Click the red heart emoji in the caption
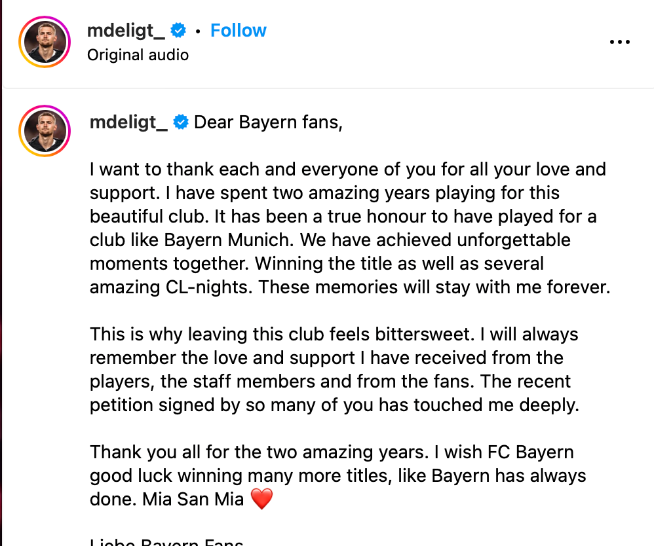This screenshot has height=546, width=654. click(x=261, y=500)
